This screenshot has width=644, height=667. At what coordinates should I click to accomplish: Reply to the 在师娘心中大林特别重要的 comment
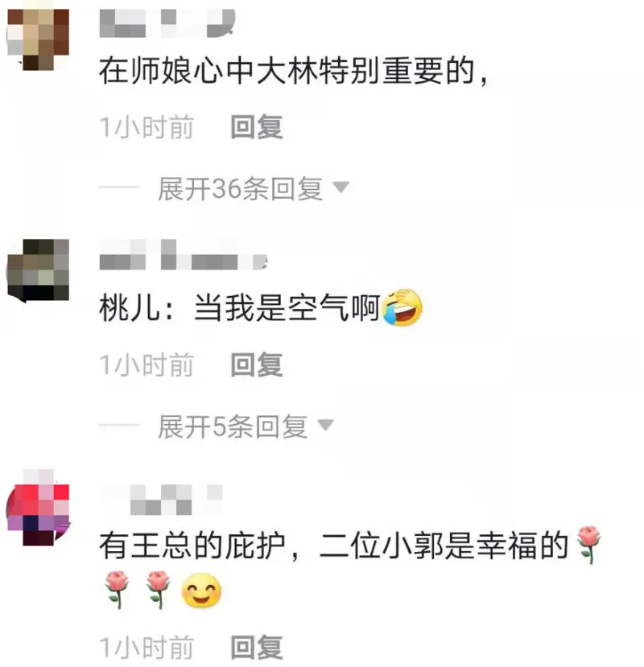coord(257,126)
